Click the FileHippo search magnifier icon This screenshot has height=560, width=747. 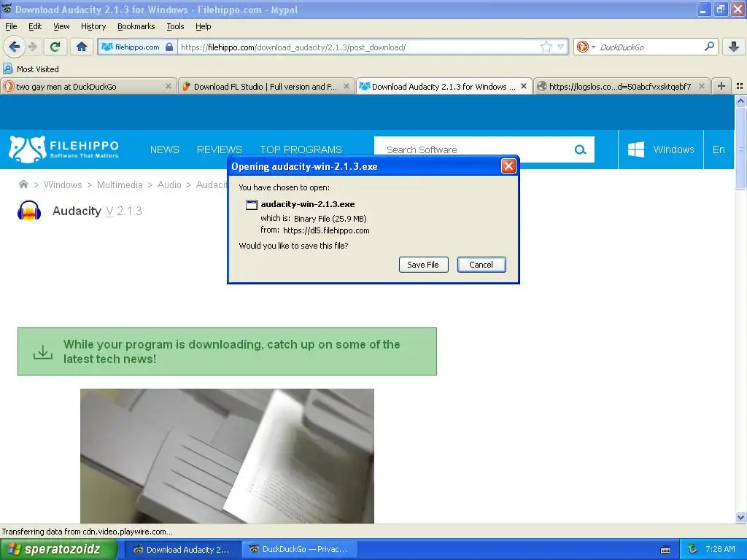[580, 149]
